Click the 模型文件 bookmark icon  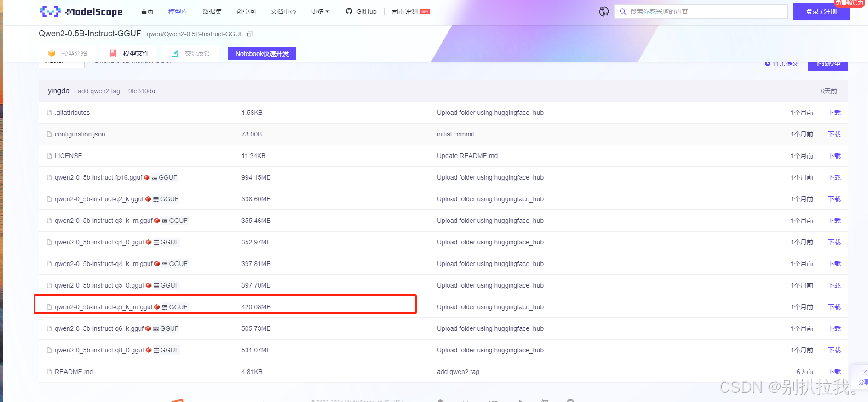point(113,53)
